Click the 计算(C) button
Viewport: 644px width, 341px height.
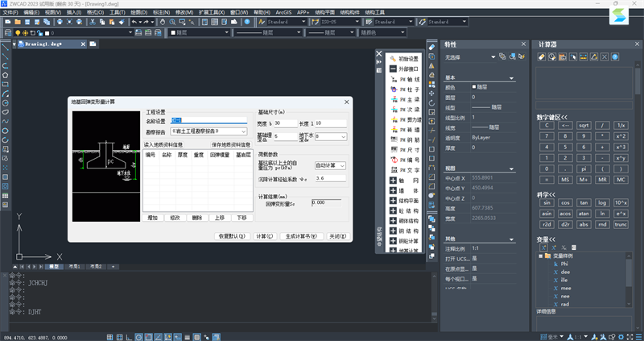coord(264,236)
